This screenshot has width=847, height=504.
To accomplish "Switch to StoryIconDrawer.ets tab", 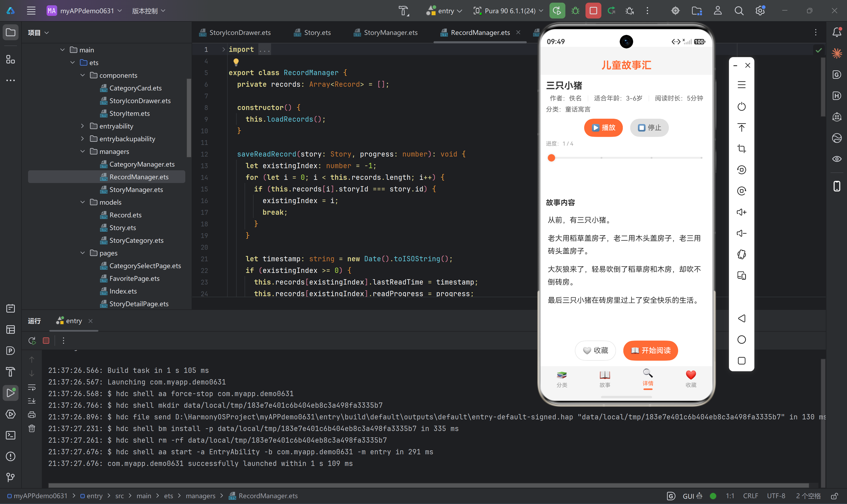I will [x=235, y=33].
